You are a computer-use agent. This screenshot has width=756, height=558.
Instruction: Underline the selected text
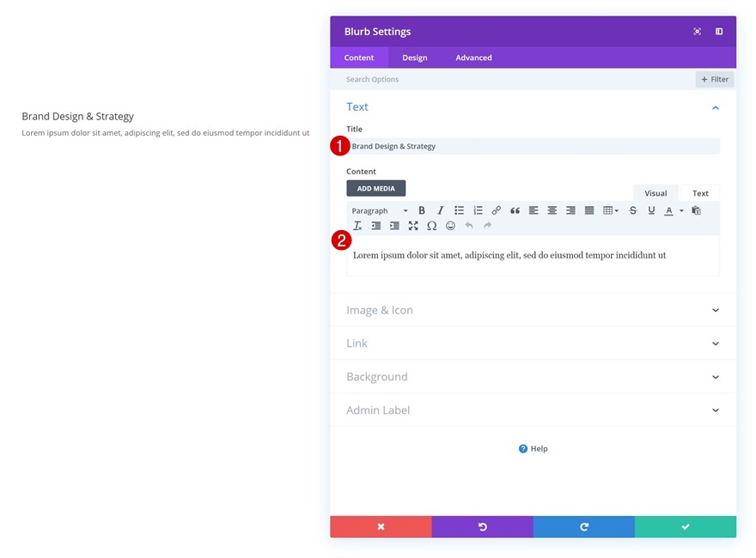[x=651, y=210]
